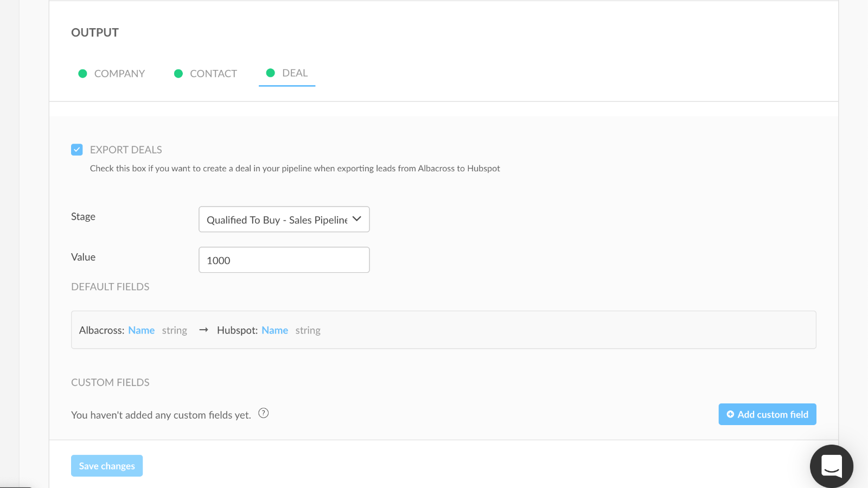The image size is (868, 488).
Task: Click the EXPORT DEALS label text
Action: coord(126,150)
